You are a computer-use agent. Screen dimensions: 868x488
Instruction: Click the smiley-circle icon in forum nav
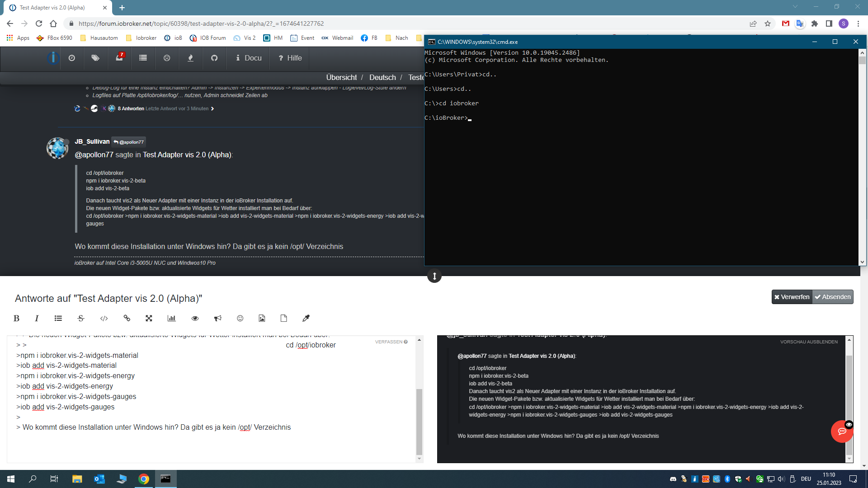[x=167, y=58]
